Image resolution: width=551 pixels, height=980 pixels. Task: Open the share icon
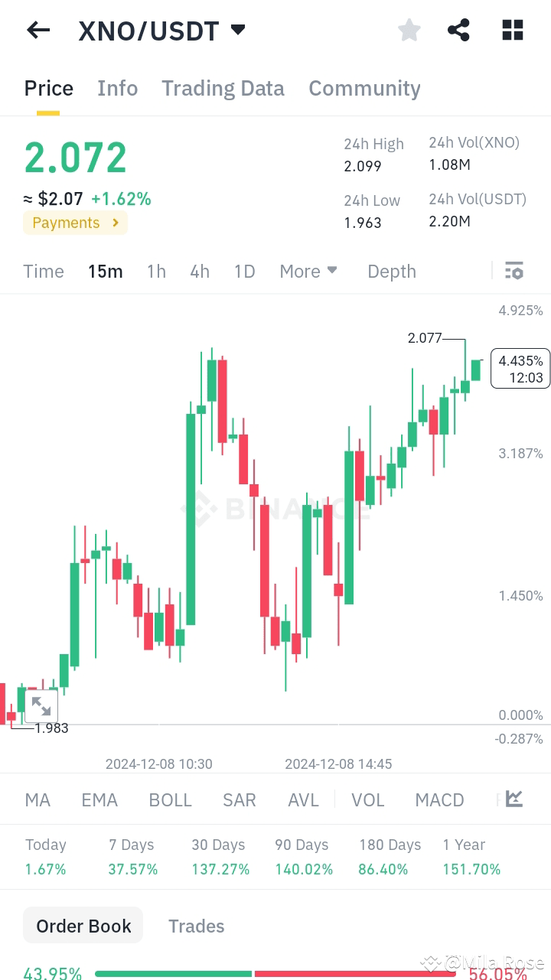click(x=458, y=30)
